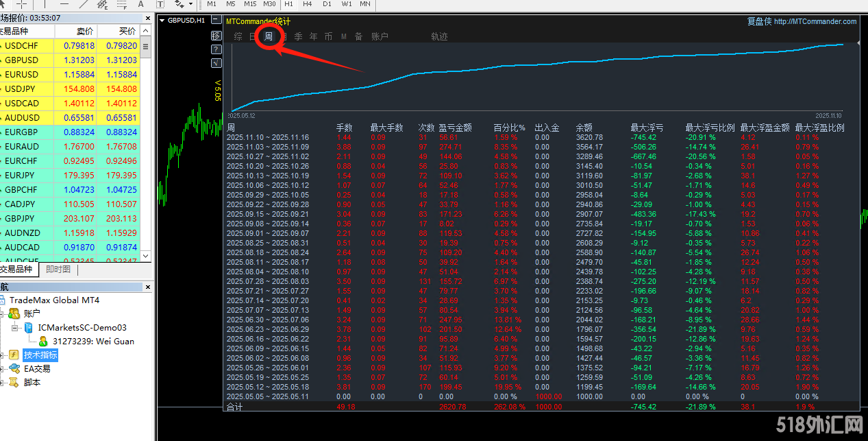Select the crosshair cursor tool
Image resolution: width=868 pixels, height=441 pixels.
point(21,4)
